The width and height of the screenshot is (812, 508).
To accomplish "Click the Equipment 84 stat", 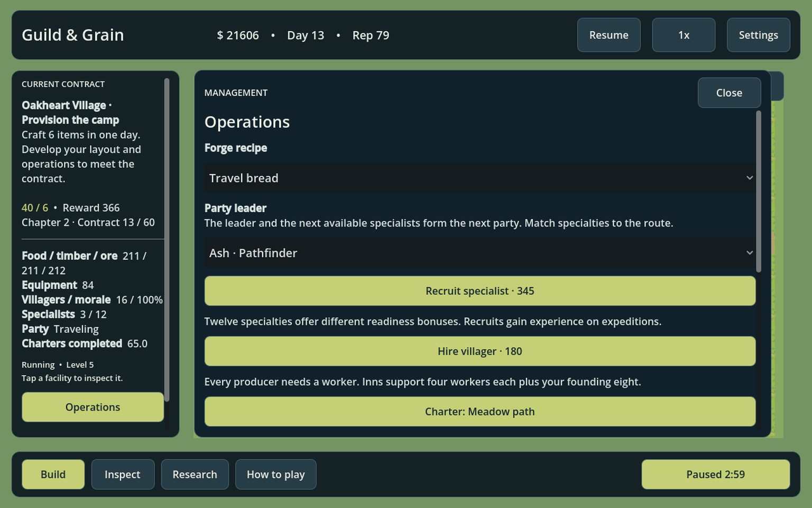I will (58, 285).
